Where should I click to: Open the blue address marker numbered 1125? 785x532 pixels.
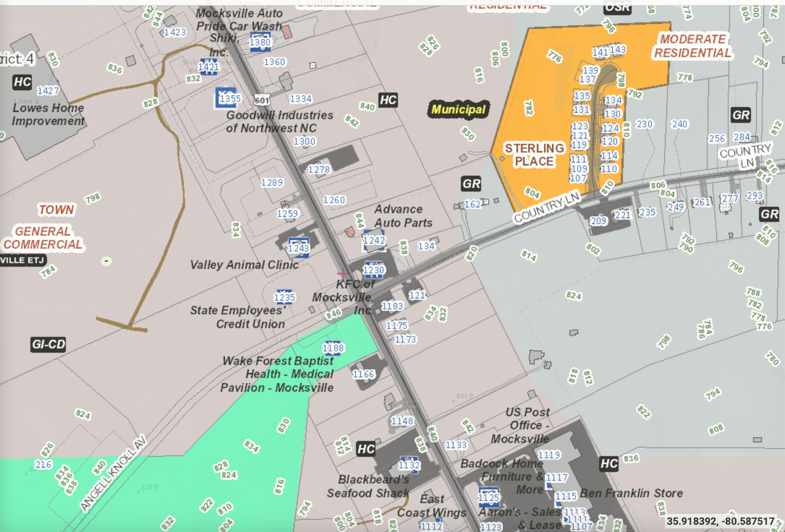pos(489,497)
